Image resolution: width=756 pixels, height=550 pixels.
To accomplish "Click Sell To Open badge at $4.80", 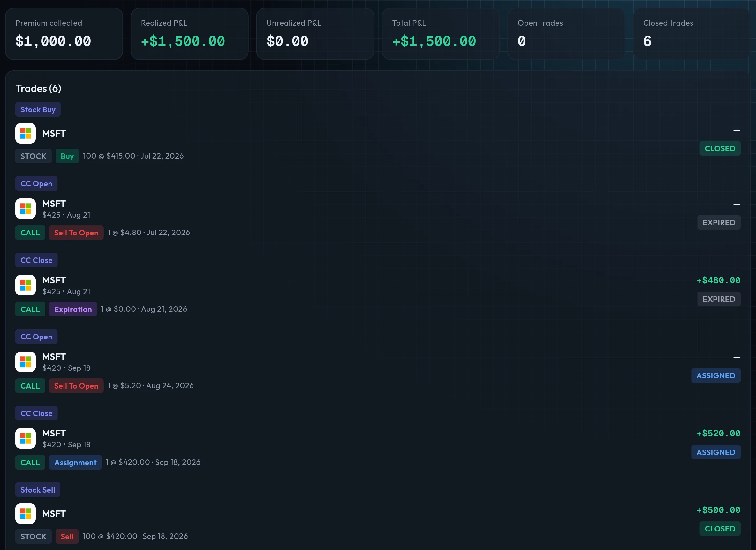I will (76, 233).
